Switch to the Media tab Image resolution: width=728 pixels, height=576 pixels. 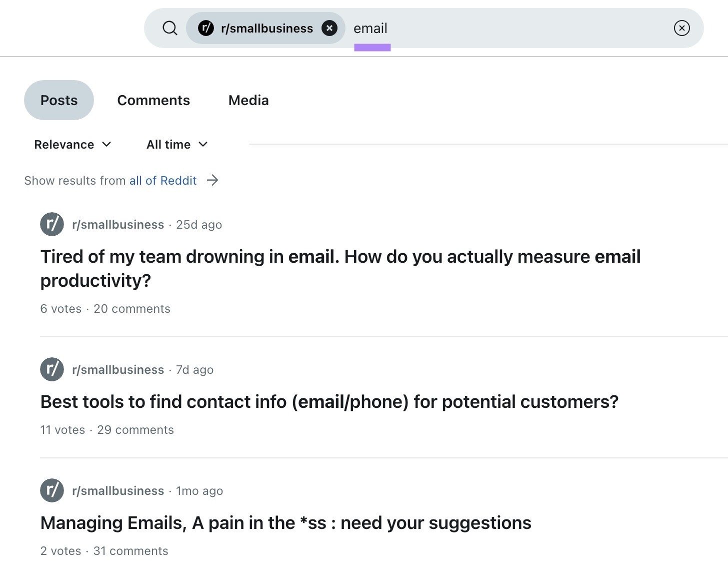point(248,100)
